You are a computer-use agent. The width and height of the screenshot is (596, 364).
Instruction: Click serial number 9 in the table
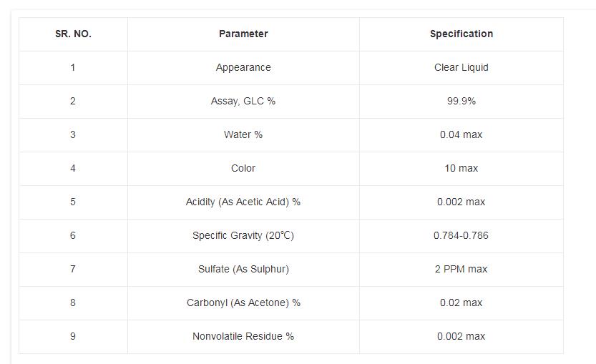[x=73, y=336]
